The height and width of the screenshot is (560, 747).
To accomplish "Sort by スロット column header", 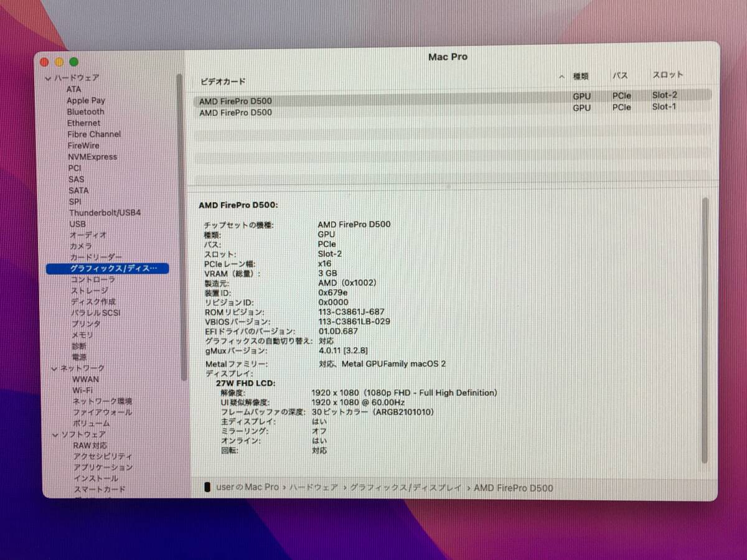I will click(x=668, y=75).
